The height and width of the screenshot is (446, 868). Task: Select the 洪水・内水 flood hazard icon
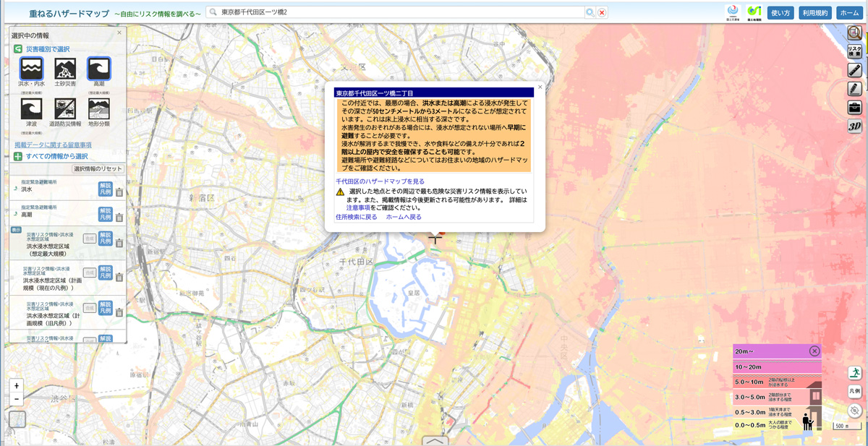[x=32, y=69]
